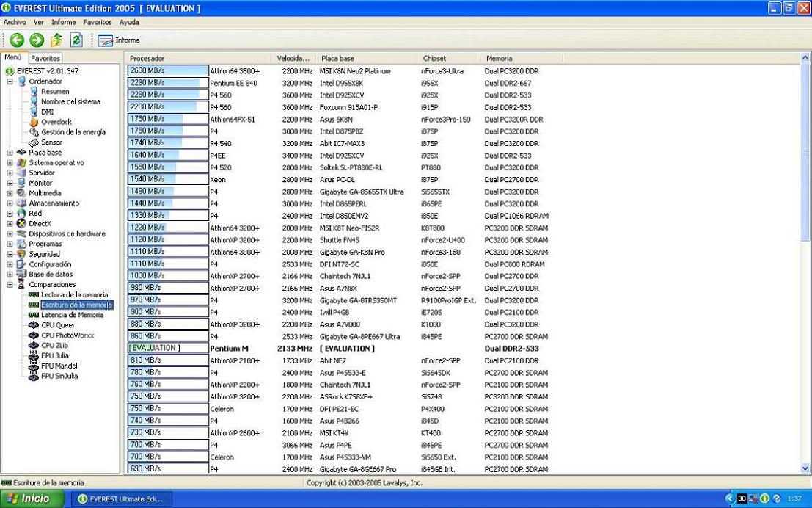
Task: Click the 810 MB/s result bar
Action: point(168,360)
